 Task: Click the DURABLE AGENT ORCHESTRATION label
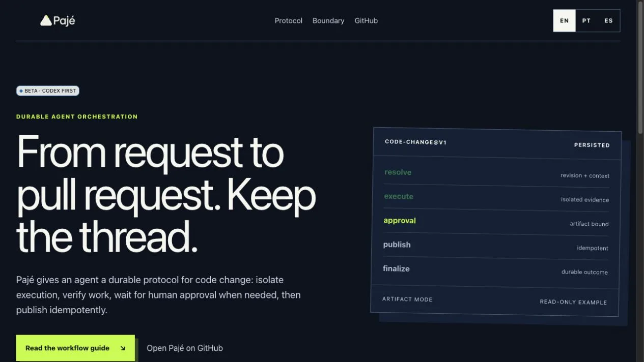pos(77,116)
